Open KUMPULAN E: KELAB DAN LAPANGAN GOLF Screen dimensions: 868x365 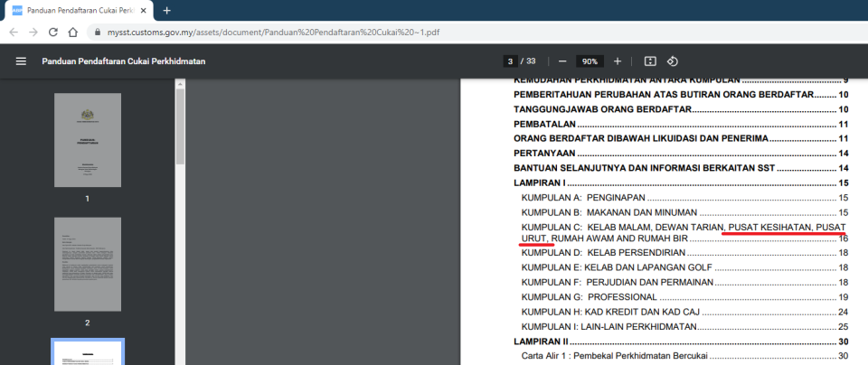click(684, 267)
